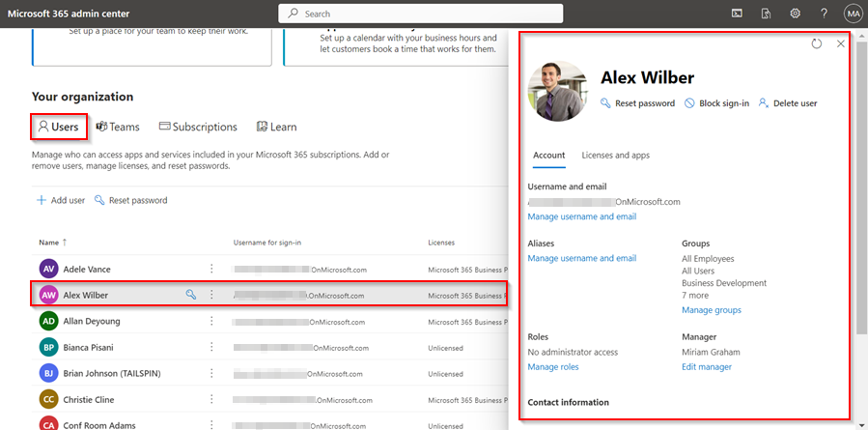Click the Manage groups link
The height and width of the screenshot is (430, 868).
coord(712,310)
